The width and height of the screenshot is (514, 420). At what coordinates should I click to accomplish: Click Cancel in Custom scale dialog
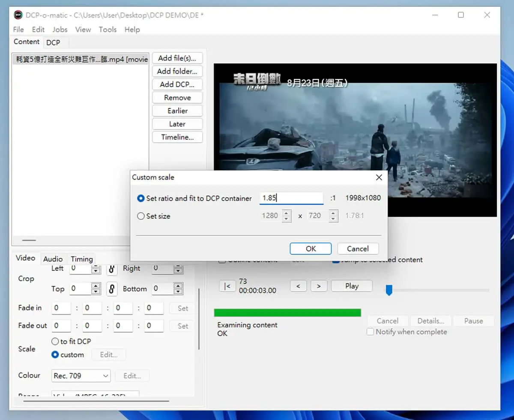pyautogui.click(x=358, y=249)
